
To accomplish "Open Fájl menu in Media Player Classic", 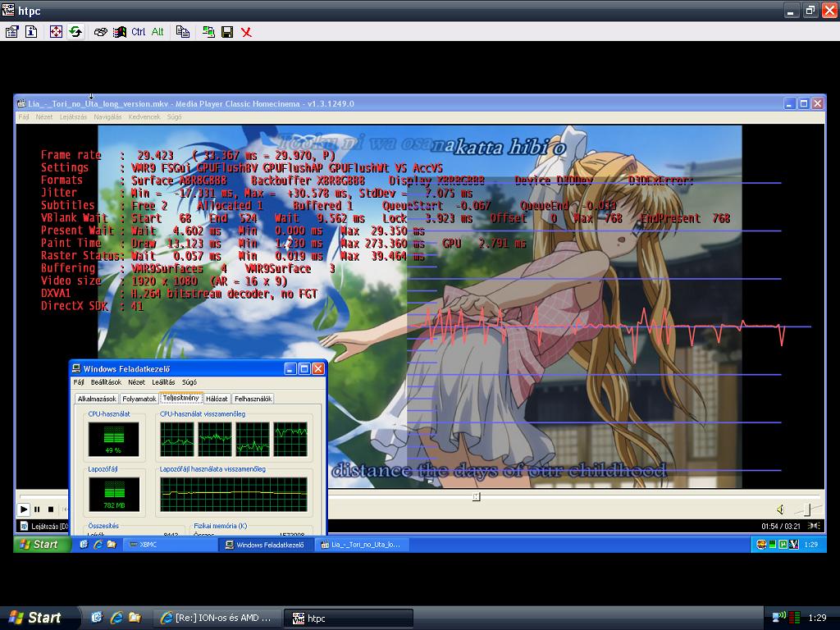I will tap(24, 116).
